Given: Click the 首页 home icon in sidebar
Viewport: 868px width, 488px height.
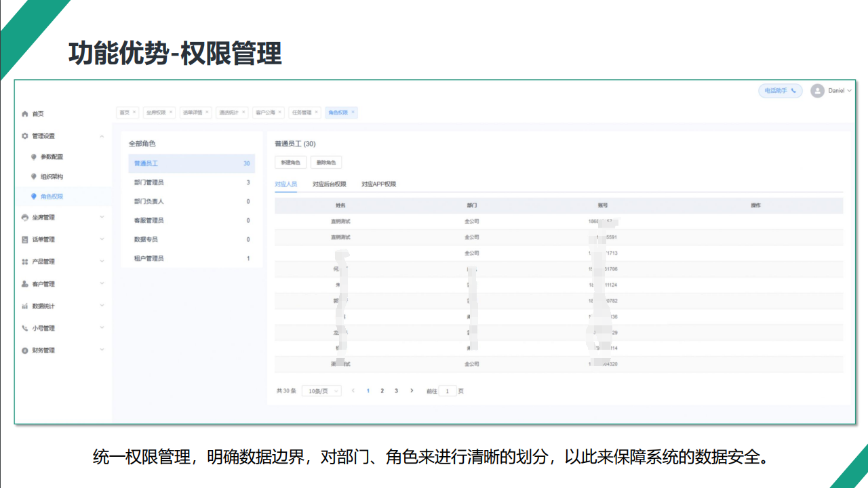Looking at the screenshot, I should [25, 114].
